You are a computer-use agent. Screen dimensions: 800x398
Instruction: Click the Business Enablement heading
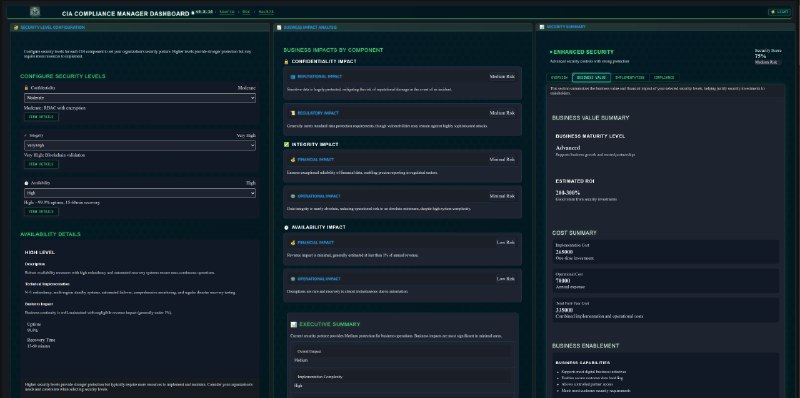coord(586,346)
